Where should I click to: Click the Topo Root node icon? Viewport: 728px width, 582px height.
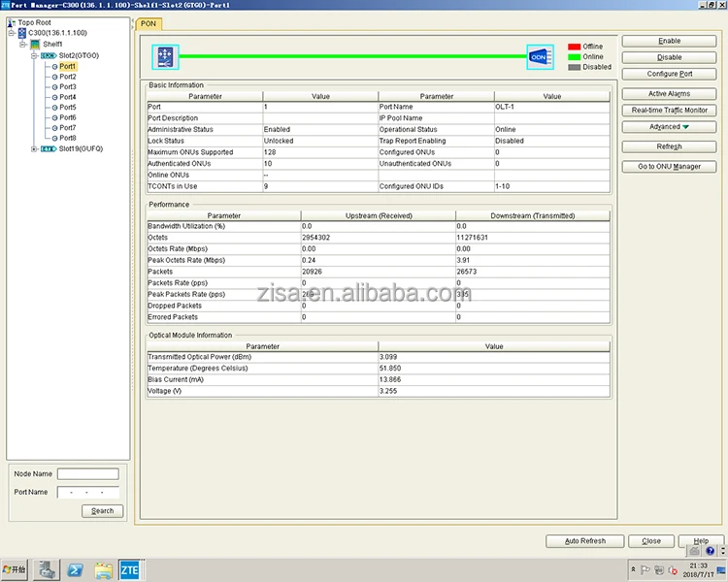pos(12,22)
